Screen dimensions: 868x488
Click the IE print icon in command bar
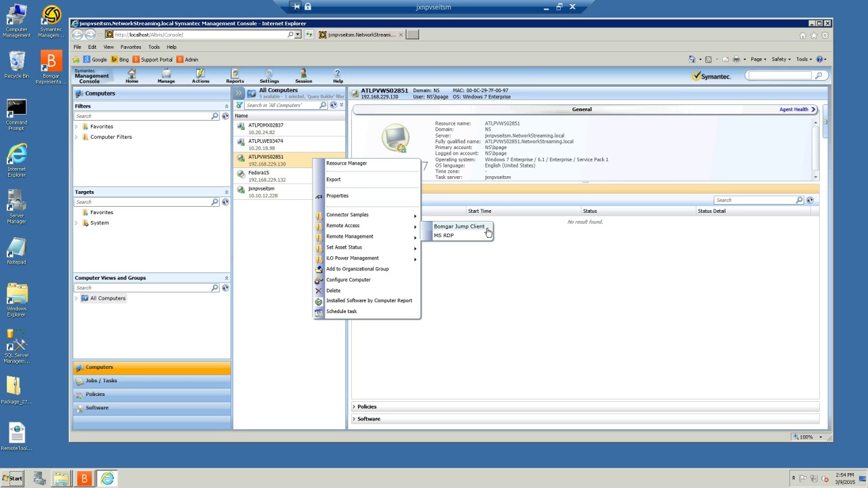(x=736, y=59)
